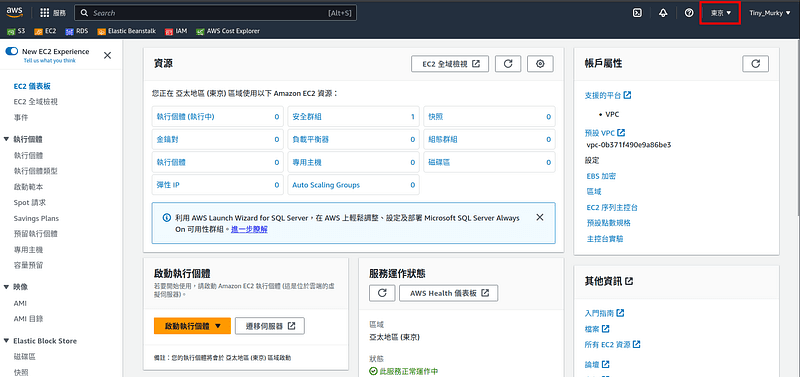
Task: Click the EC2 全域檢視 button
Action: point(450,64)
